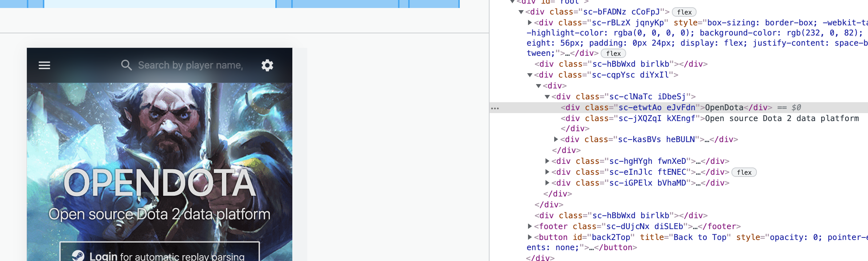
Task: Collapse the unnamed div under sc-cqpYsc
Action: pos(539,86)
